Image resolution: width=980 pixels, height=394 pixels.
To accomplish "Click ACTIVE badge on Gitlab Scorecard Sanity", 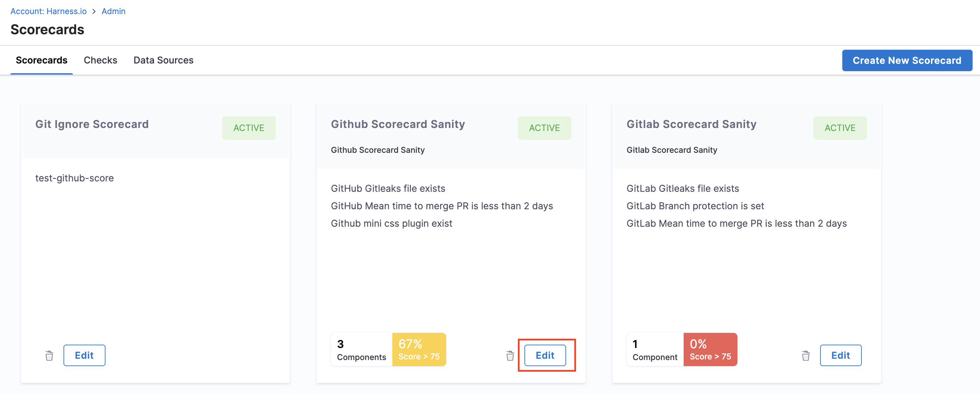I will [840, 128].
